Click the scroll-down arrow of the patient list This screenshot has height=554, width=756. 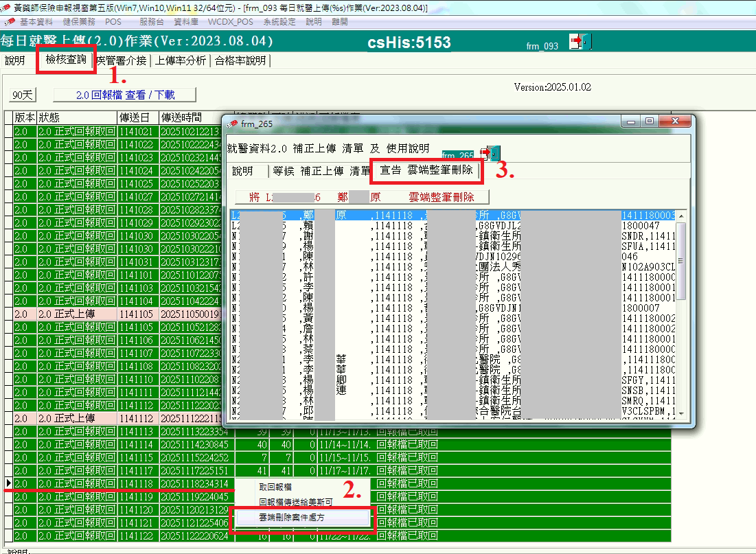pyautogui.click(x=681, y=413)
